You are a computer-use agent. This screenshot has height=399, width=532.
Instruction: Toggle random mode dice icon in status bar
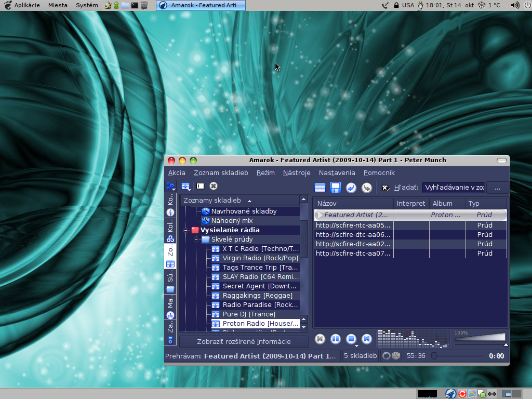click(x=395, y=356)
